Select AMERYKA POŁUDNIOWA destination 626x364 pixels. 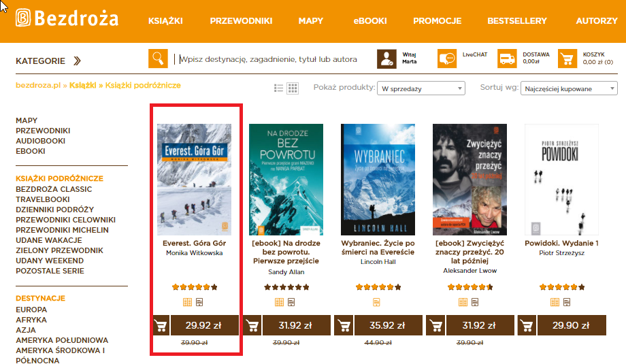click(62, 340)
